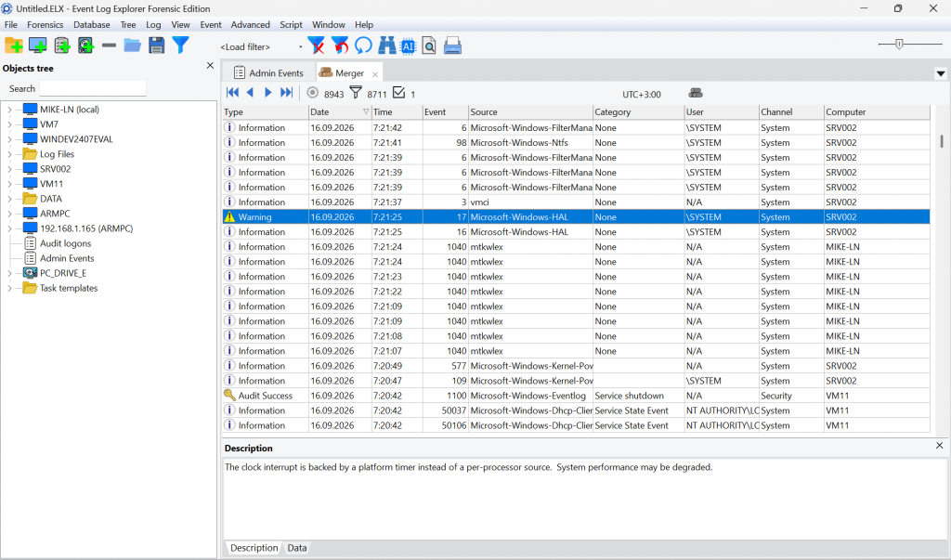This screenshot has height=560, width=951.
Task: Jump to first page of events
Action: (232, 92)
